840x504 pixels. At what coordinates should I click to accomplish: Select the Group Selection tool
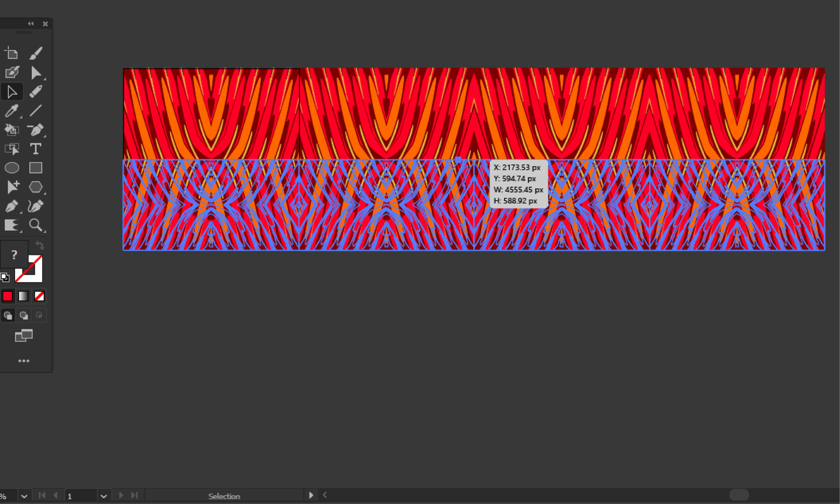(12, 187)
